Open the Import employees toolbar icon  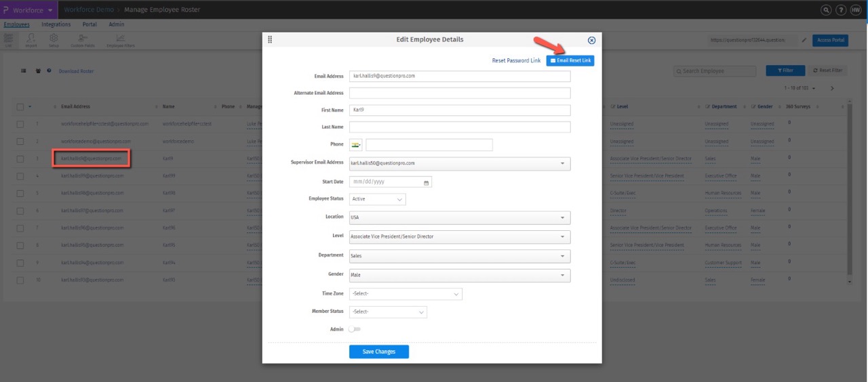(x=31, y=40)
